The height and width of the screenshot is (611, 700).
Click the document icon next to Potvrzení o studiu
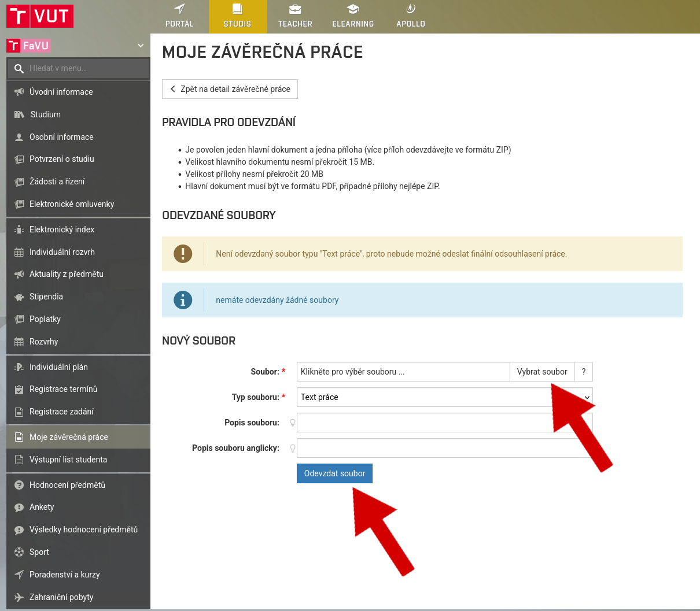(x=19, y=159)
